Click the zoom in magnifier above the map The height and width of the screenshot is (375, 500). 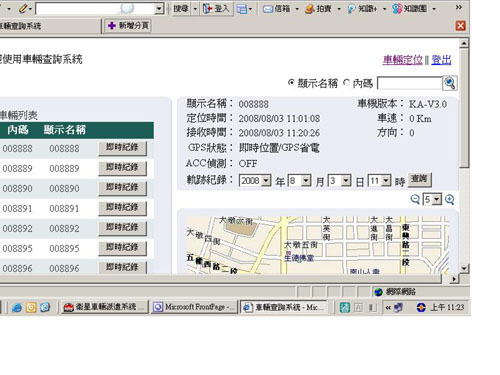450,199
